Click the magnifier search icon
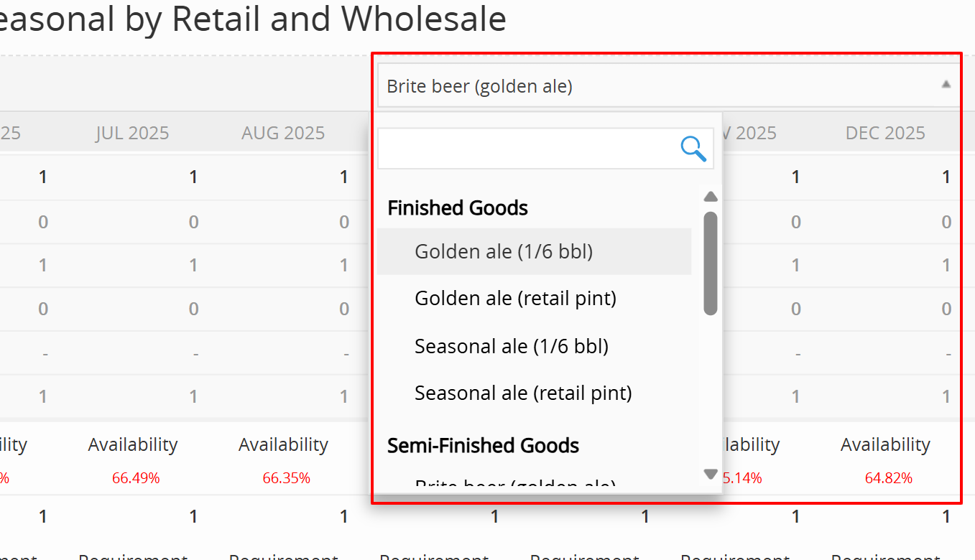This screenshot has width=975, height=560. pos(693,149)
